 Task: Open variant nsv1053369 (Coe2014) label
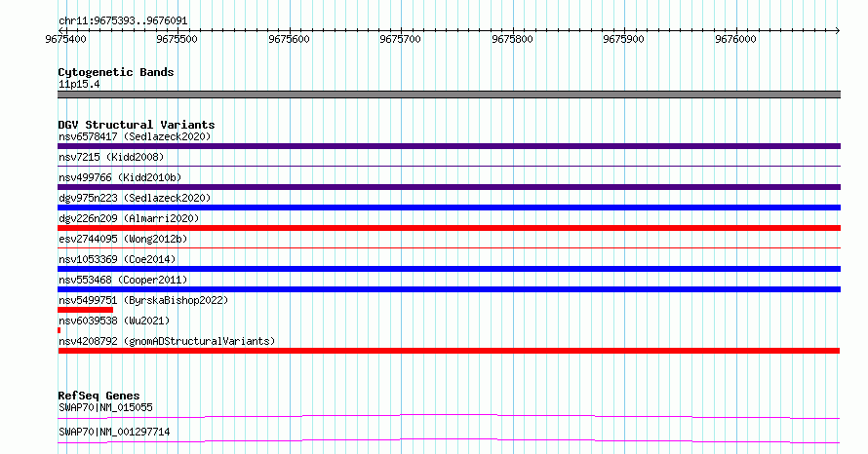[x=117, y=259]
